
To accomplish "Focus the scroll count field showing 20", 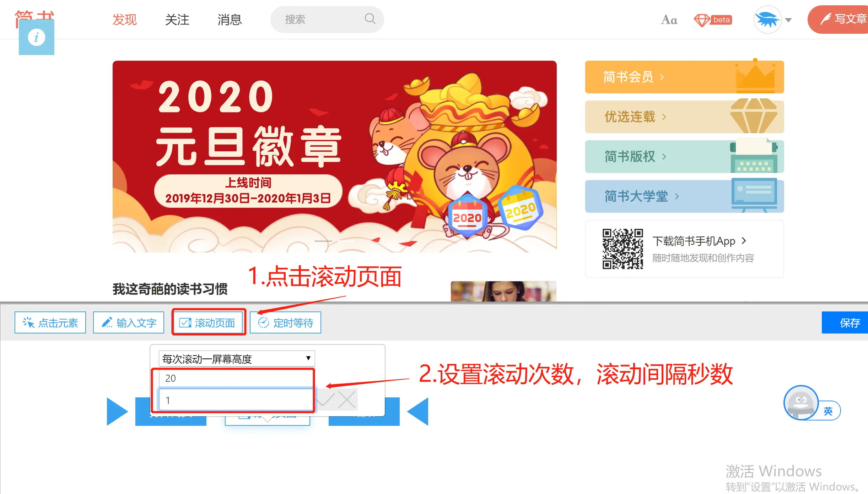I will 236,378.
